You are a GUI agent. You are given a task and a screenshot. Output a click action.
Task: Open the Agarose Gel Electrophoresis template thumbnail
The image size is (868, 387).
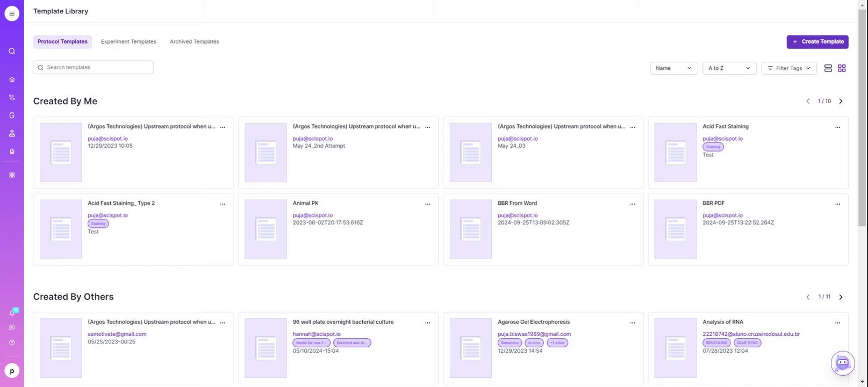point(470,348)
